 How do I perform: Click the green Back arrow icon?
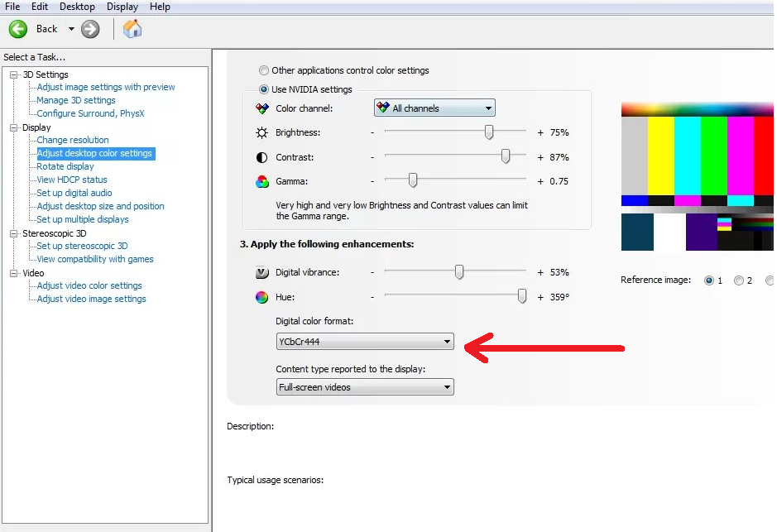click(18, 29)
